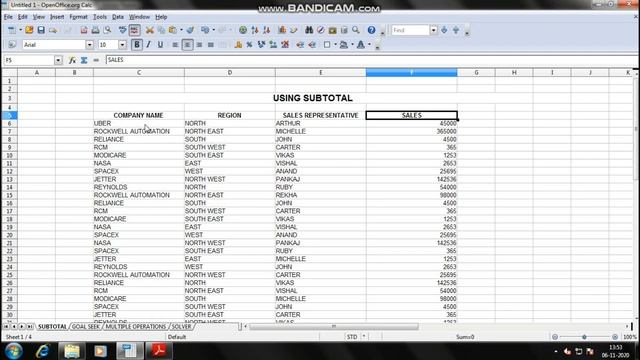This screenshot has height=360, width=640.
Task: Toggle Italic formatting
Action: tap(149, 44)
